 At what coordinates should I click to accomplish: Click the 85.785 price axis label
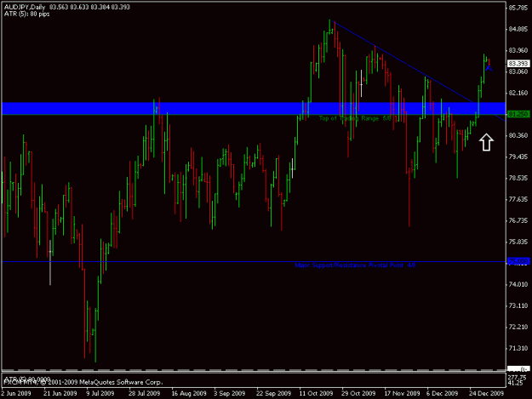click(x=518, y=8)
